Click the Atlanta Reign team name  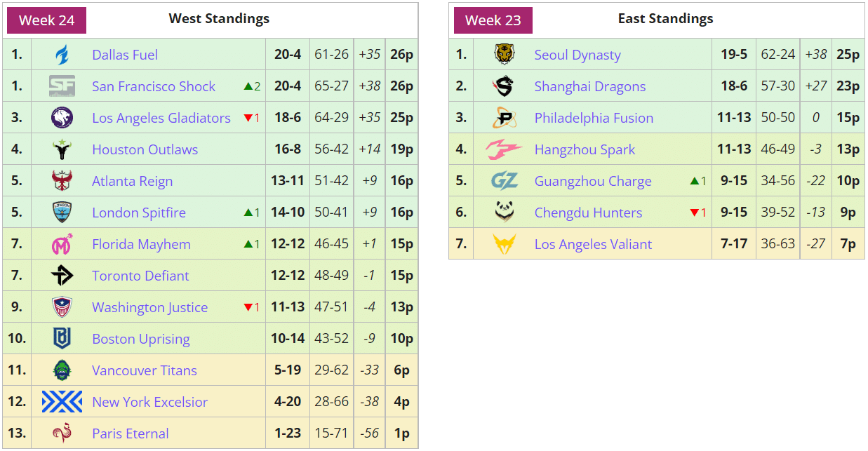pos(132,181)
